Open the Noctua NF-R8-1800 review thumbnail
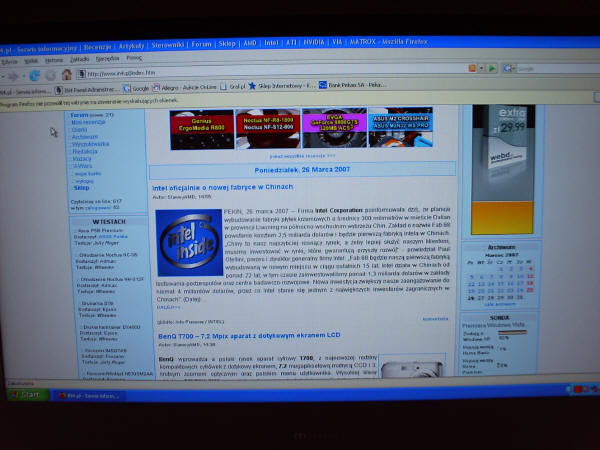600x450 pixels. pos(268,128)
